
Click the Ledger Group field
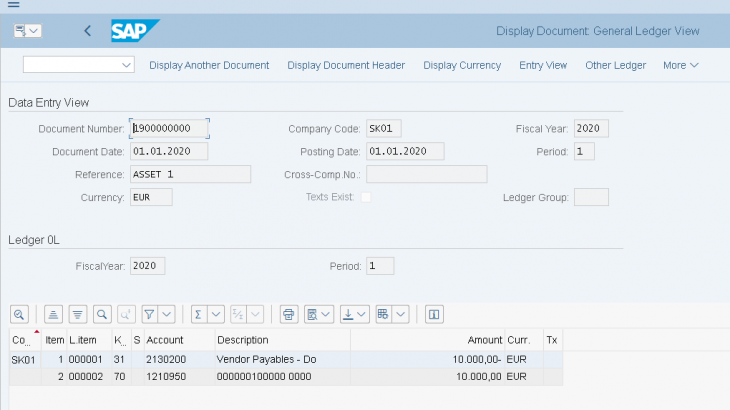(x=591, y=197)
